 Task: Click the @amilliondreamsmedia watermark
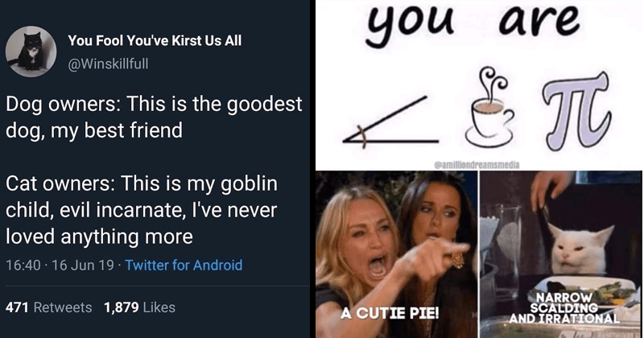click(x=477, y=165)
